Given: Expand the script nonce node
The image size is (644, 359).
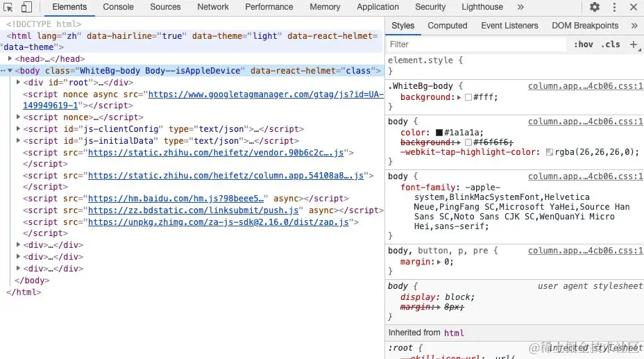Looking at the screenshot, I should [18, 117].
